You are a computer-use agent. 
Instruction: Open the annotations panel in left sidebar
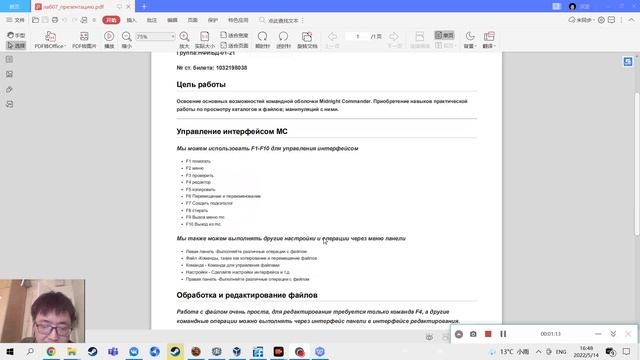[9, 104]
